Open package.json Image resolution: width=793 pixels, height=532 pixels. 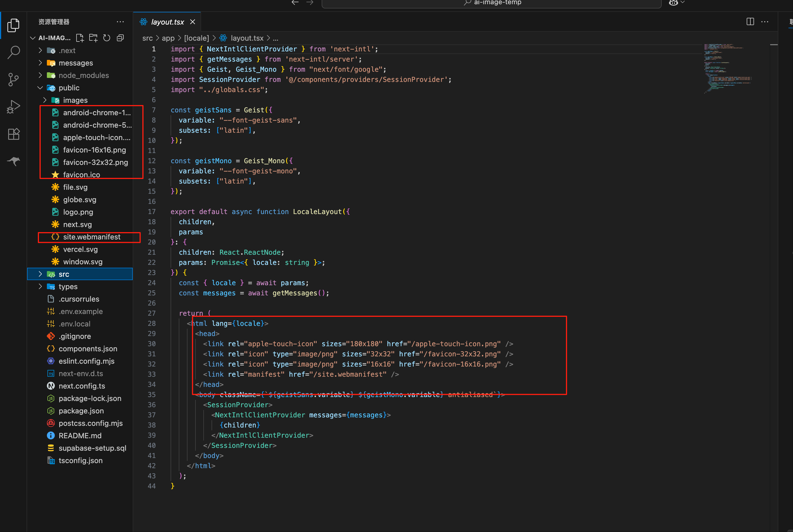click(80, 411)
